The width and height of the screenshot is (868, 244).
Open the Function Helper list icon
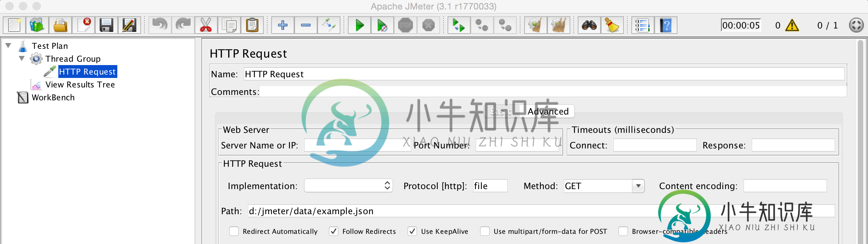643,25
